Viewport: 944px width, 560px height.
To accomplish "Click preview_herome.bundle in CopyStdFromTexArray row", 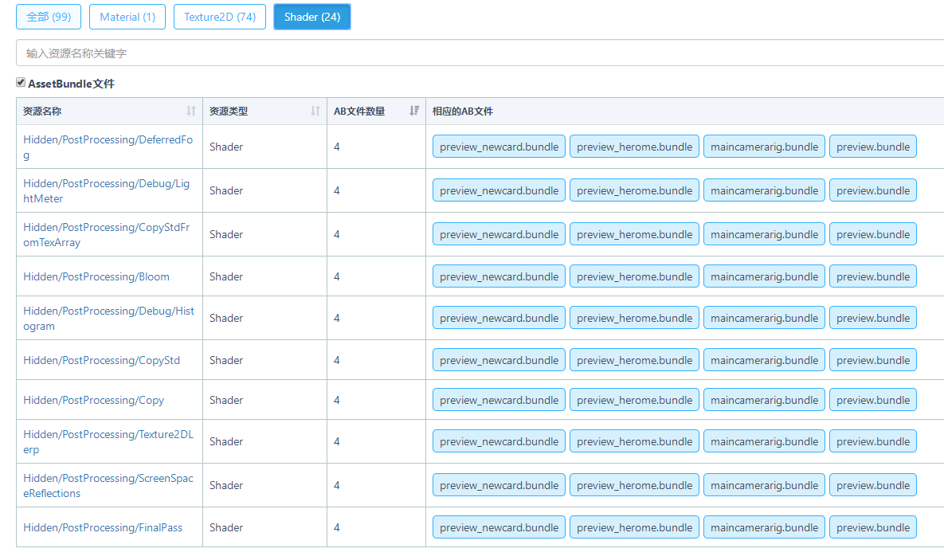I will [x=635, y=234].
